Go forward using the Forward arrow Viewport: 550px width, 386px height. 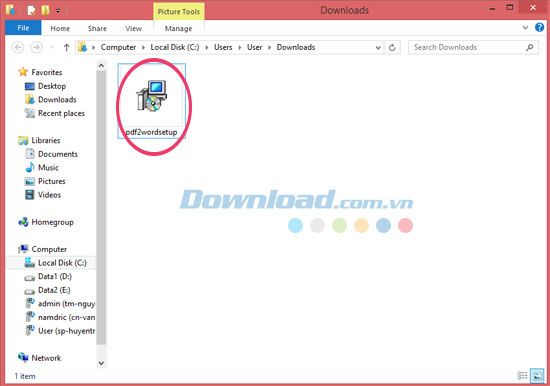pyautogui.click(x=36, y=47)
